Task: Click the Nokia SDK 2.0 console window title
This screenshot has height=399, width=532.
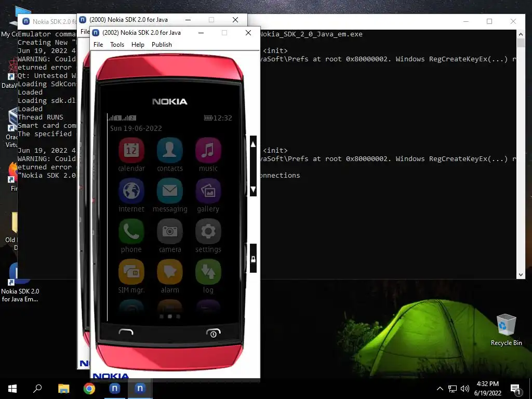Action: pos(54,21)
